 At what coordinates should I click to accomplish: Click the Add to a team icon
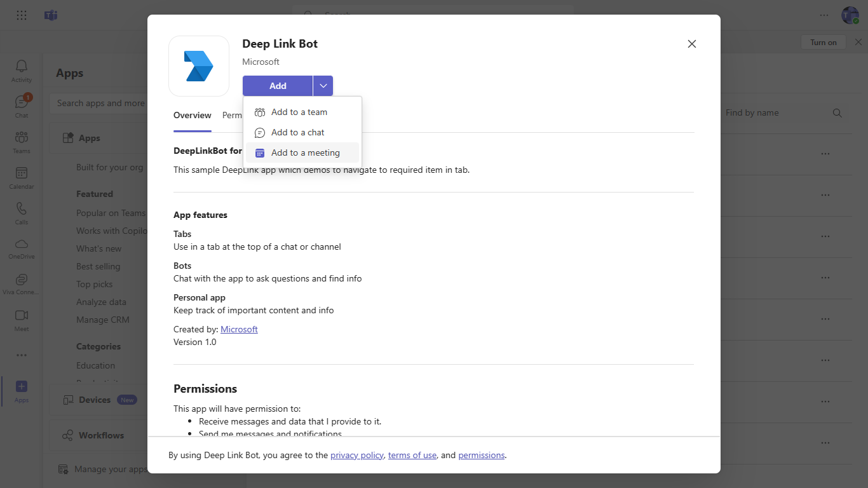(260, 112)
